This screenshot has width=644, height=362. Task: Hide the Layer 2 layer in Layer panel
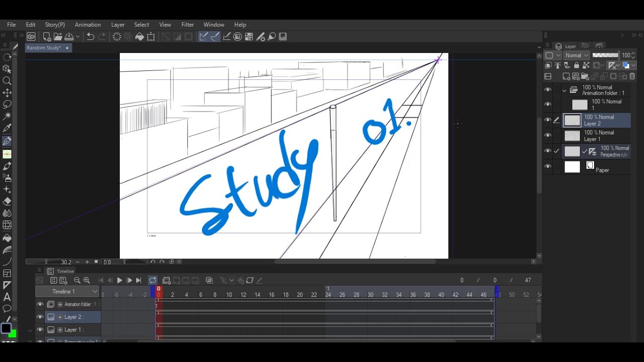[x=547, y=120]
